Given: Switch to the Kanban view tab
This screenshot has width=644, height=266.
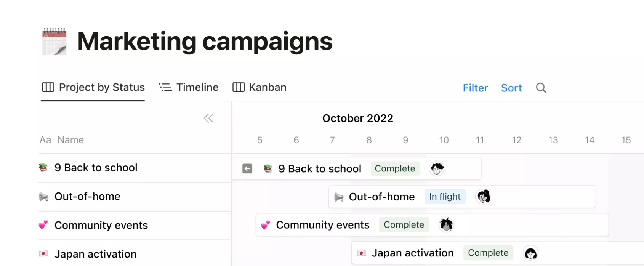Looking at the screenshot, I should click(260, 87).
